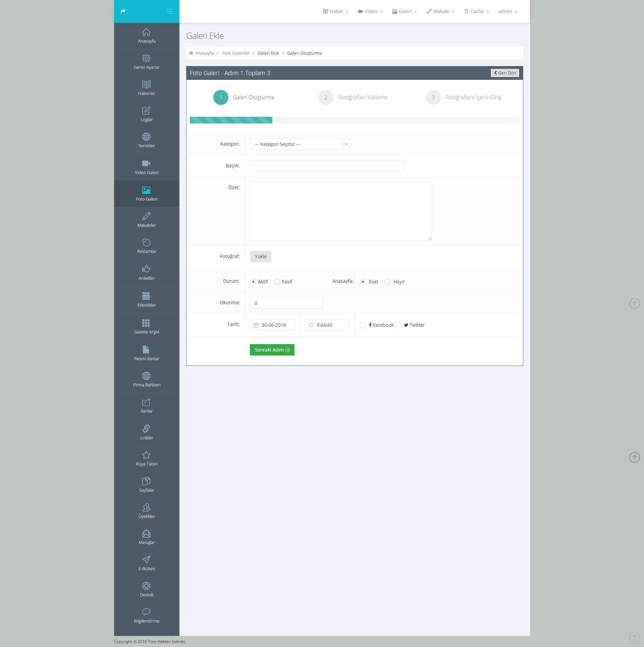644x647 pixels.
Task: Click the Geri Dön button
Action: 505,73
